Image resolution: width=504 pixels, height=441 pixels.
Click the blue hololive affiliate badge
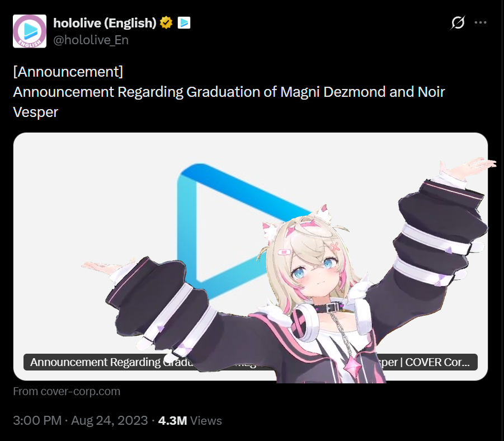[x=184, y=23]
